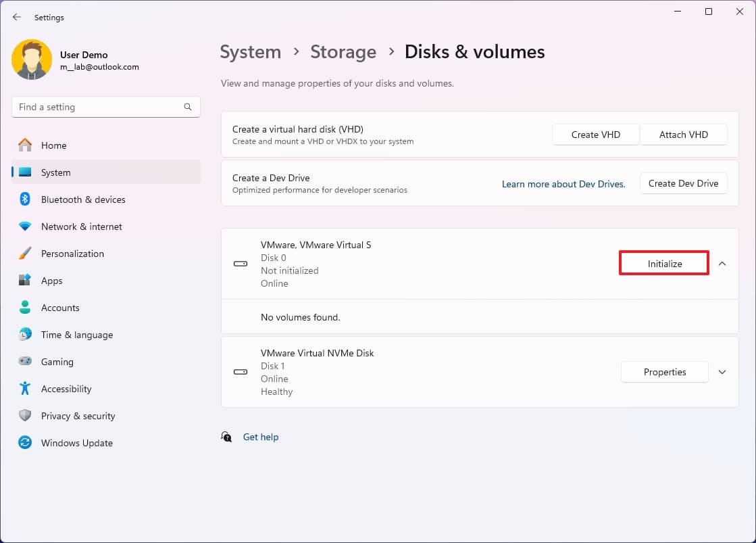The height and width of the screenshot is (543, 756).
Task: Navigate to Apps settings
Action: [x=106, y=281]
